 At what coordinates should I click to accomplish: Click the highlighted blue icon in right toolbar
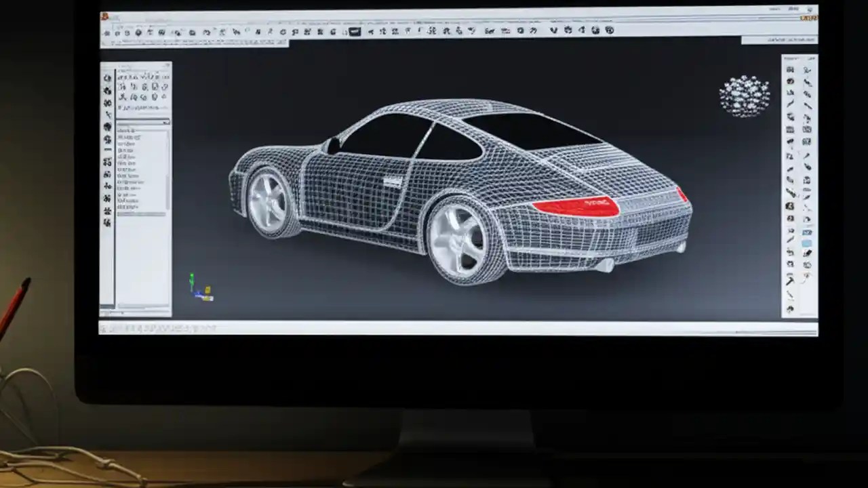click(x=807, y=242)
